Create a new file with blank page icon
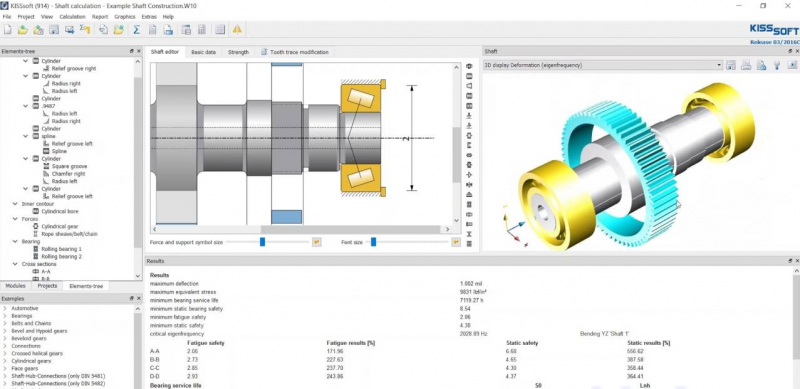Viewport: 800px width, 389px height. 7,30
